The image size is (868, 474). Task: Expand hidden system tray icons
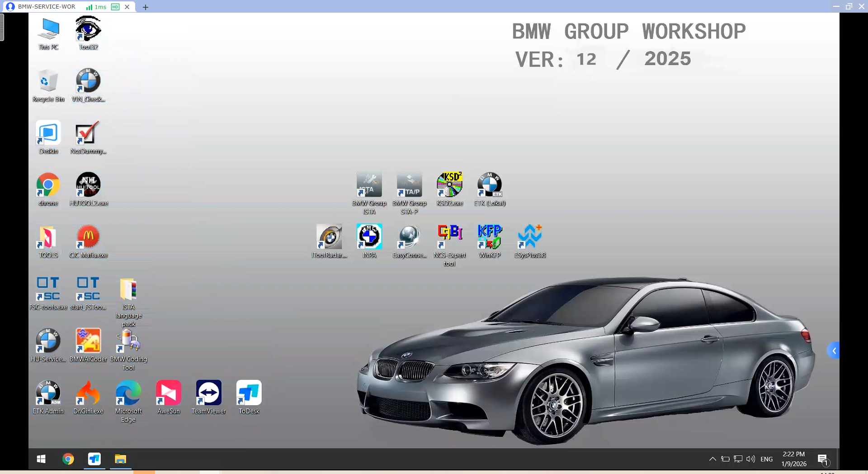coord(712,459)
